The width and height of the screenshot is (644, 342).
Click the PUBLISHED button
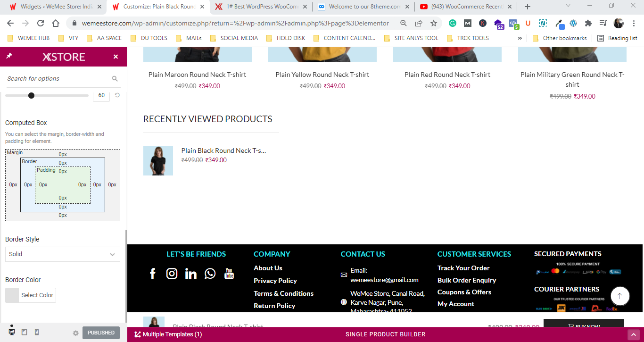(101, 333)
